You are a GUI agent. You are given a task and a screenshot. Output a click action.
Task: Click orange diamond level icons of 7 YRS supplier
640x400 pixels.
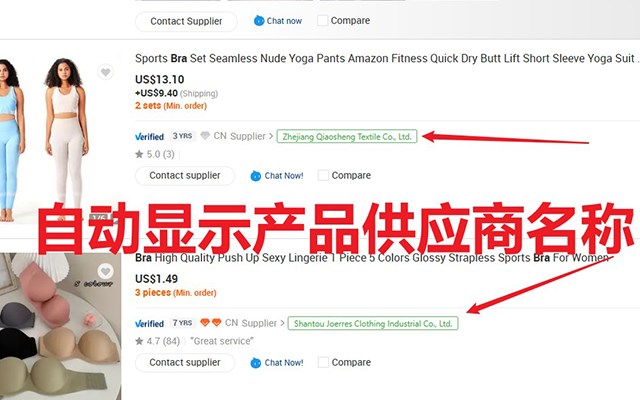pos(211,322)
